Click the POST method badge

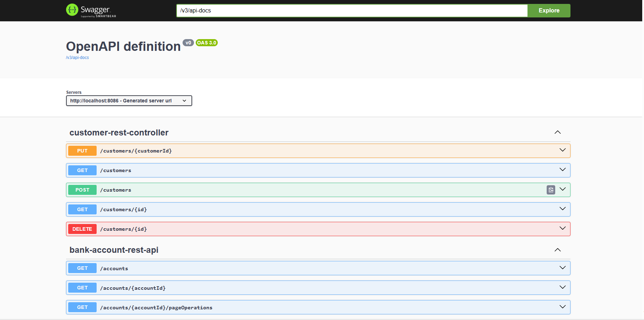(82, 190)
